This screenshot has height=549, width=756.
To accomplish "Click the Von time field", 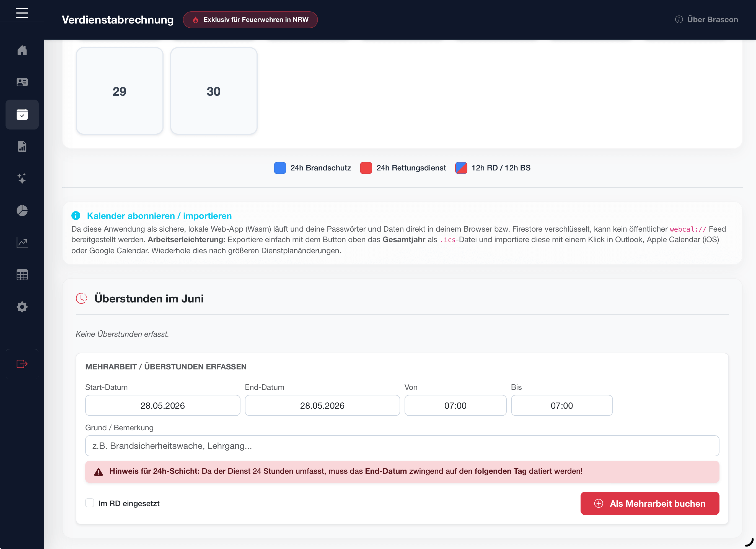I will pyautogui.click(x=455, y=405).
